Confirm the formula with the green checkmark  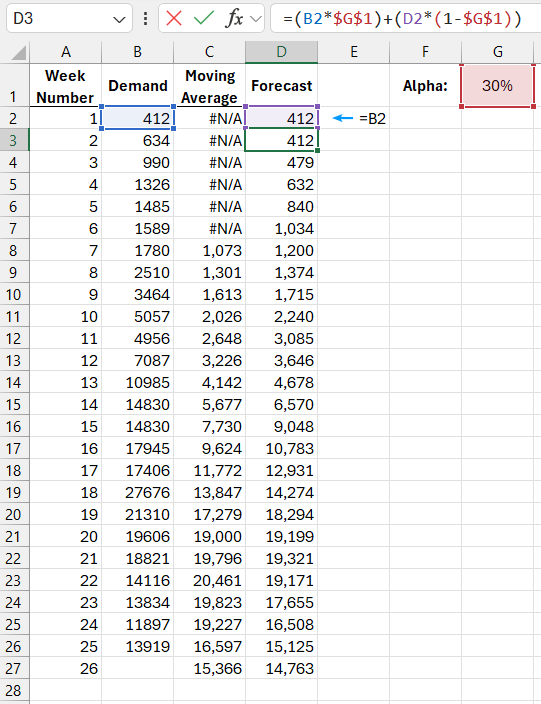click(x=203, y=18)
